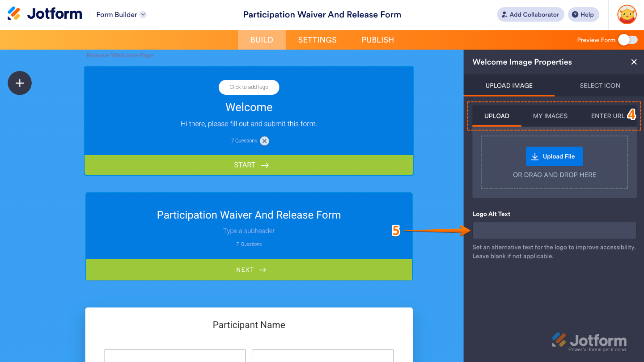Open Add Form Element plus button
This screenshot has width=644, height=362.
(x=20, y=83)
